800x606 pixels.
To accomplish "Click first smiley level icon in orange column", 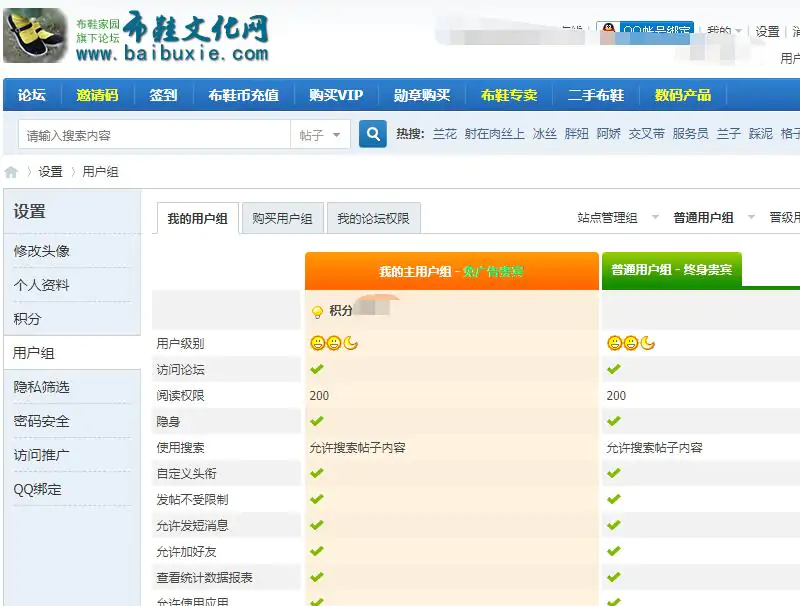I will click(317, 343).
